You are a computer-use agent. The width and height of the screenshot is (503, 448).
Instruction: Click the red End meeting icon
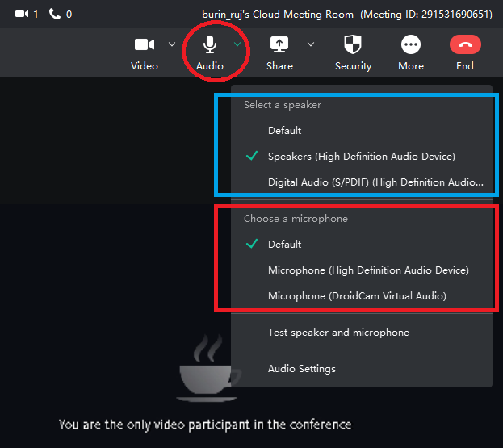465,45
